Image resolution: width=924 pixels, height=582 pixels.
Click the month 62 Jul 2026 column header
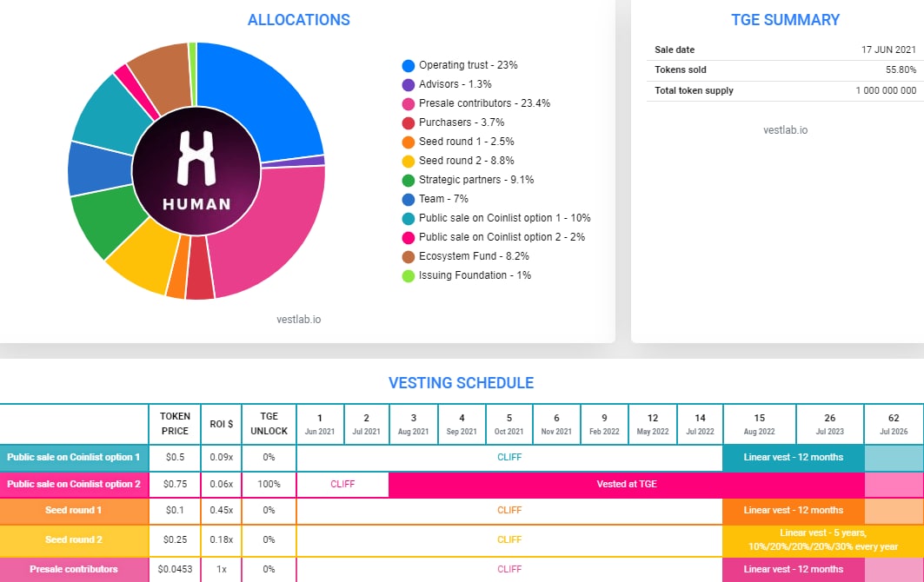click(x=894, y=424)
